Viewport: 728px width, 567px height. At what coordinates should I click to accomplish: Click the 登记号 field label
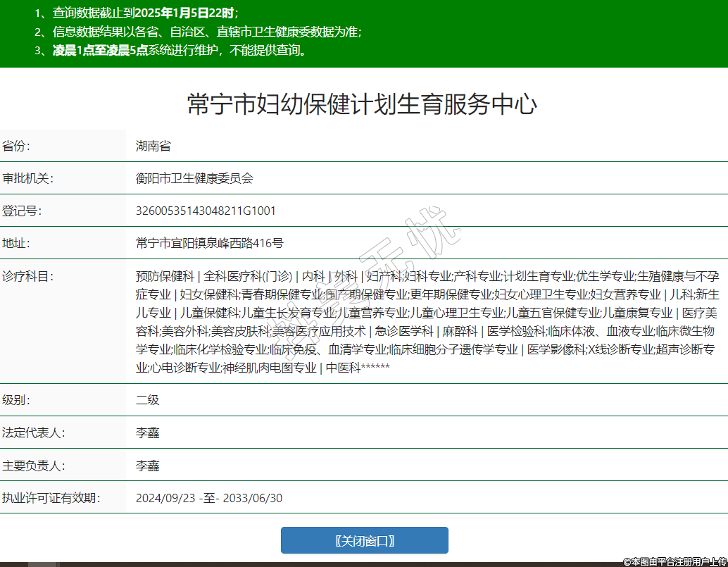[23, 211]
